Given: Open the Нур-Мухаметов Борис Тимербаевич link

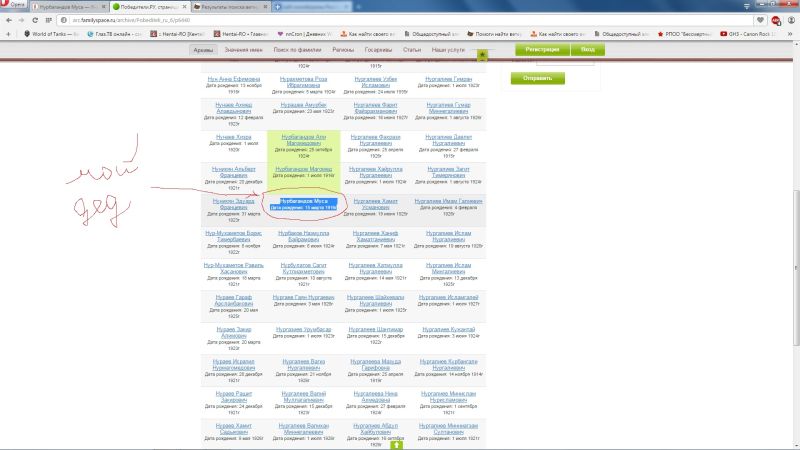Looking at the screenshot, I should (x=234, y=236).
